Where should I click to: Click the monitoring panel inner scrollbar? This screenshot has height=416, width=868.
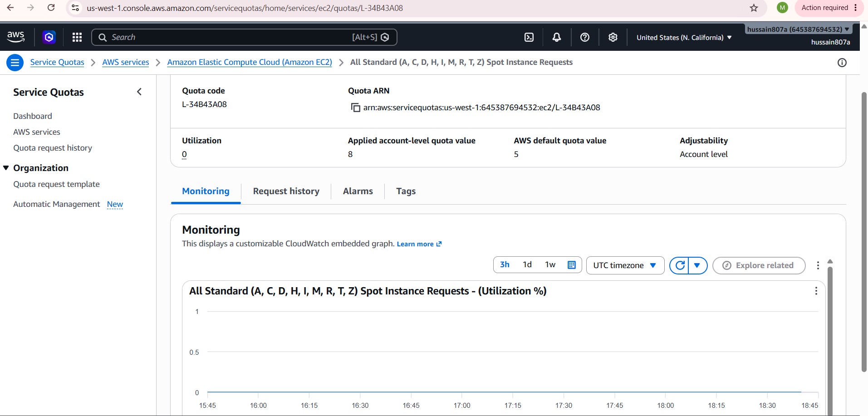click(x=830, y=340)
